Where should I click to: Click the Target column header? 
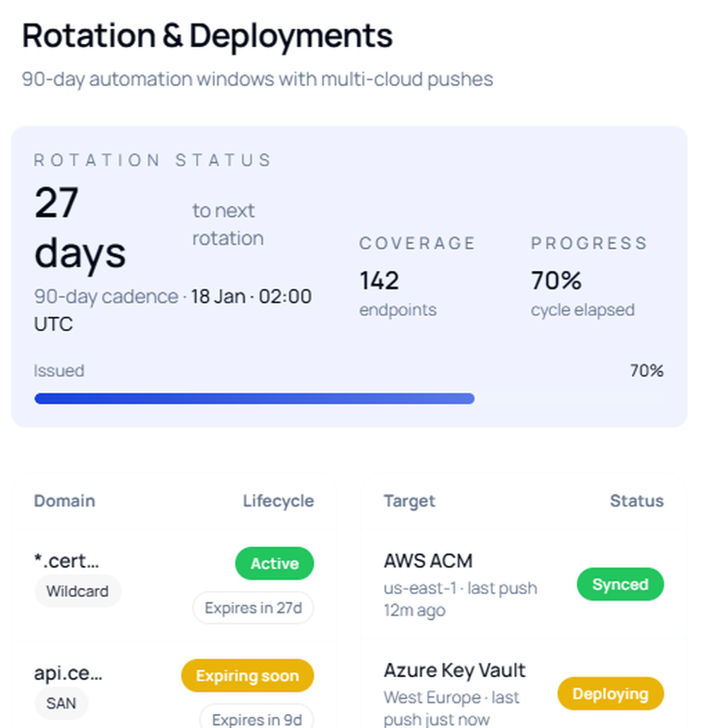(x=409, y=501)
